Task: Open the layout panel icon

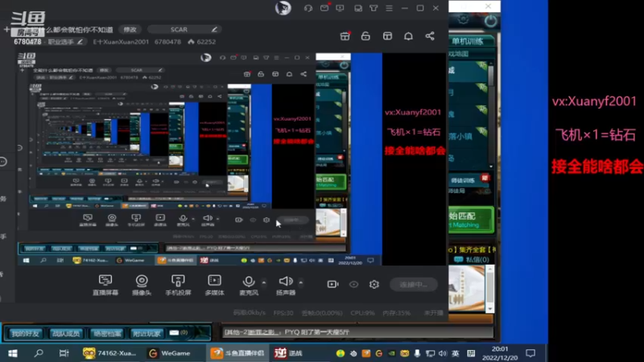Action: 387,36
